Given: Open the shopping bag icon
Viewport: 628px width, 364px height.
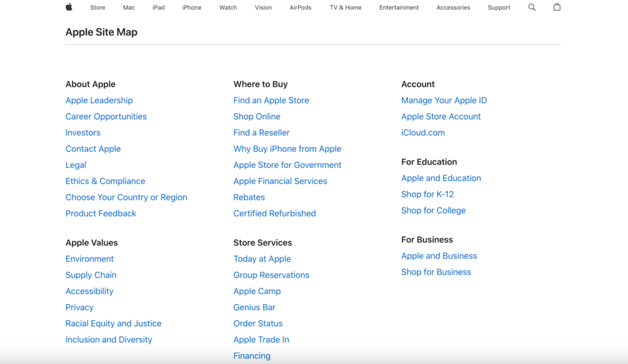Looking at the screenshot, I should [557, 7].
